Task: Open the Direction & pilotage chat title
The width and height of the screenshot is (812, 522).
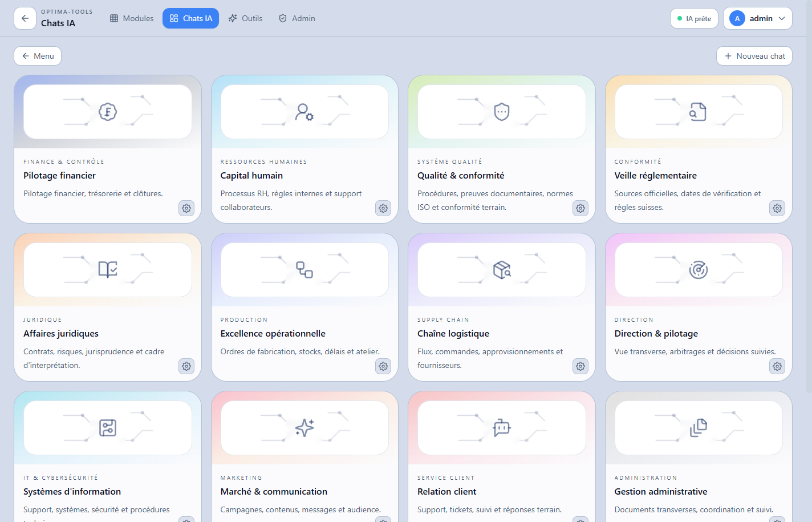Action: (x=656, y=334)
